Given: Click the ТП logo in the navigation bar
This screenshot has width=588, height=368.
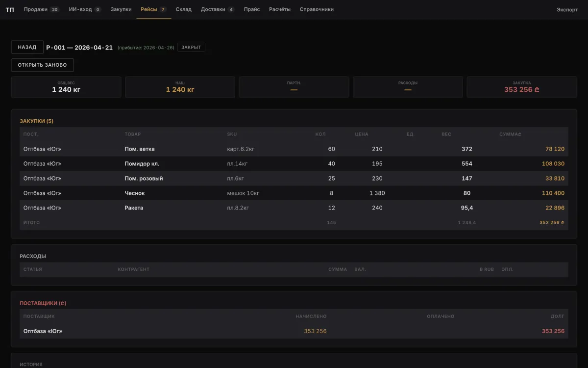Looking at the screenshot, I should tap(10, 9).
